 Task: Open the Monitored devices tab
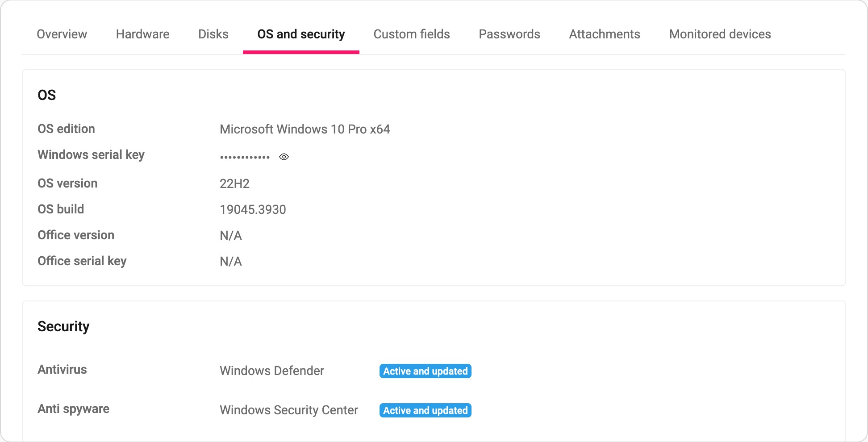point(720,34)
